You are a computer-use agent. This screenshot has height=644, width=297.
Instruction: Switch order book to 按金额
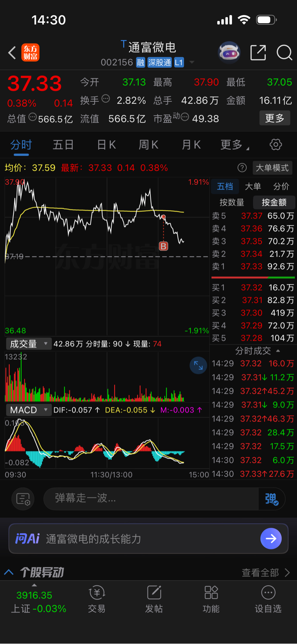[x=274, y=202]
